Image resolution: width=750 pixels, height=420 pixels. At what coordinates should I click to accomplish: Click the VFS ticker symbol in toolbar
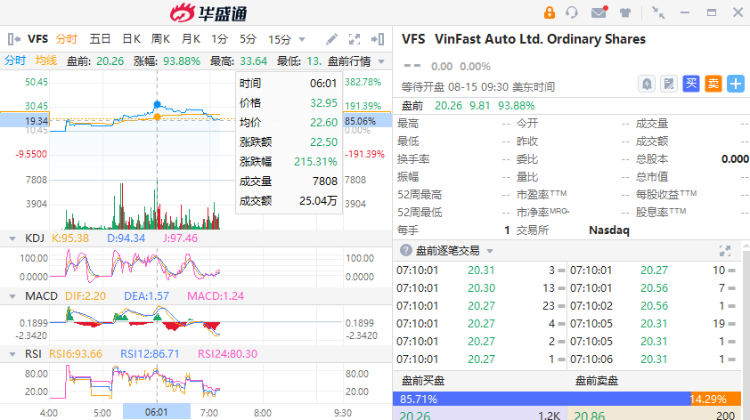pyautogui.click(x=38, y=39)
